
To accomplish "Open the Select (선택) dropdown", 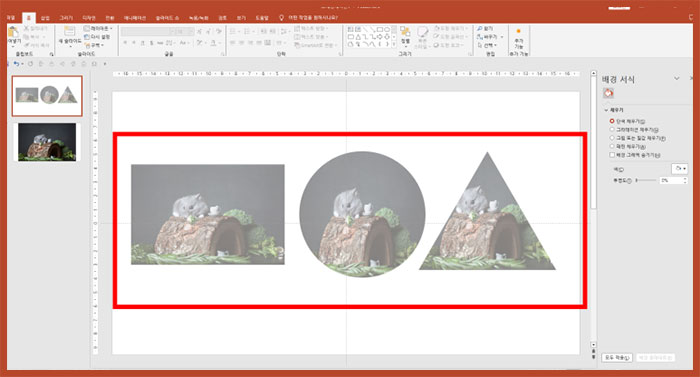I will pyautogui.click(x=488, y=45).
